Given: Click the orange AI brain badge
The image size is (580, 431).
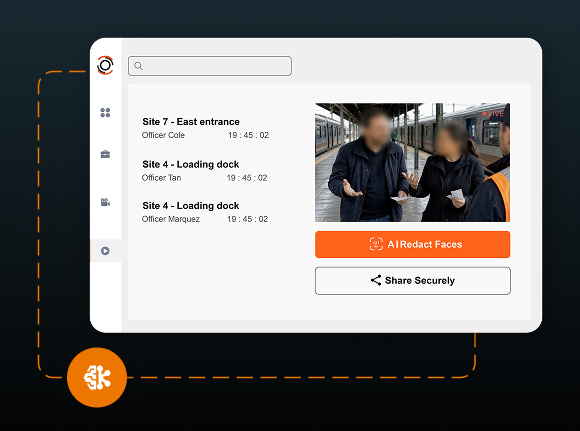Looking at the screenshot, I should pos(97,377).
